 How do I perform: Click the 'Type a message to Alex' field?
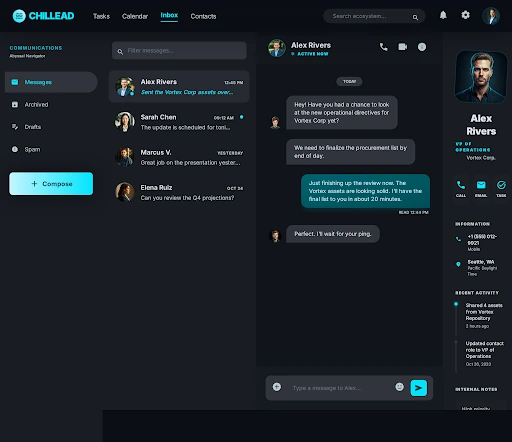pyautogui.click(x=340, y=388)
